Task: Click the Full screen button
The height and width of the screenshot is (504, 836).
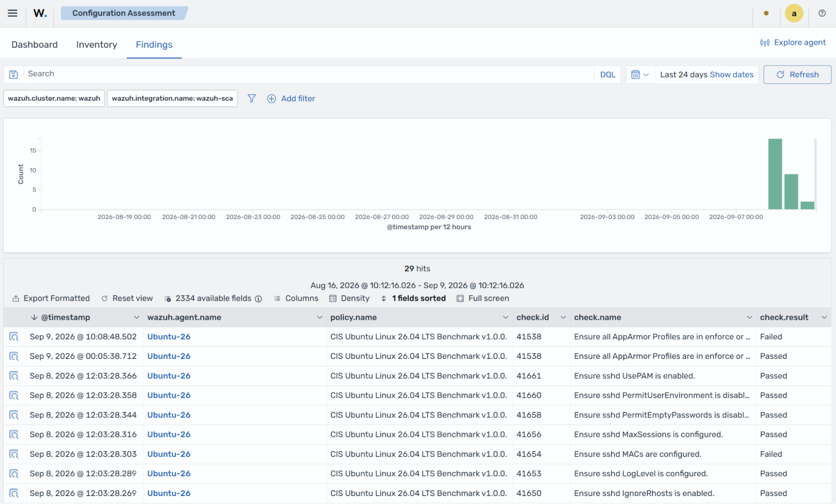Action: point(483,298)
